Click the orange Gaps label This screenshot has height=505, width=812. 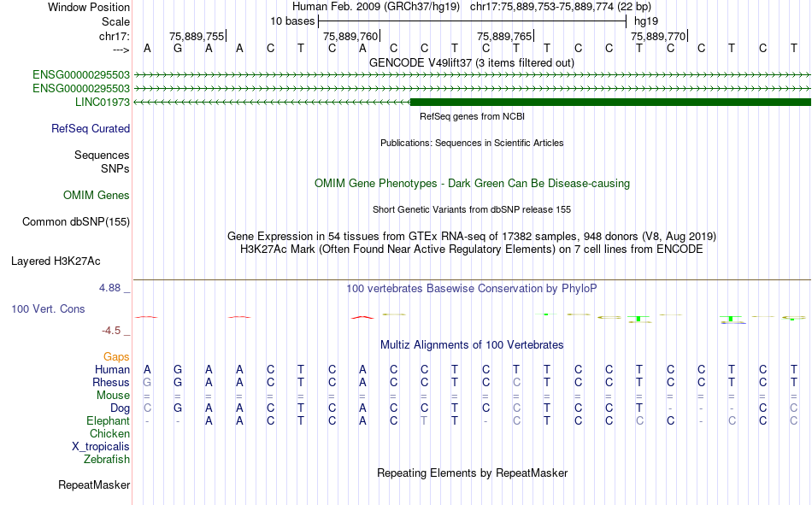116,356
